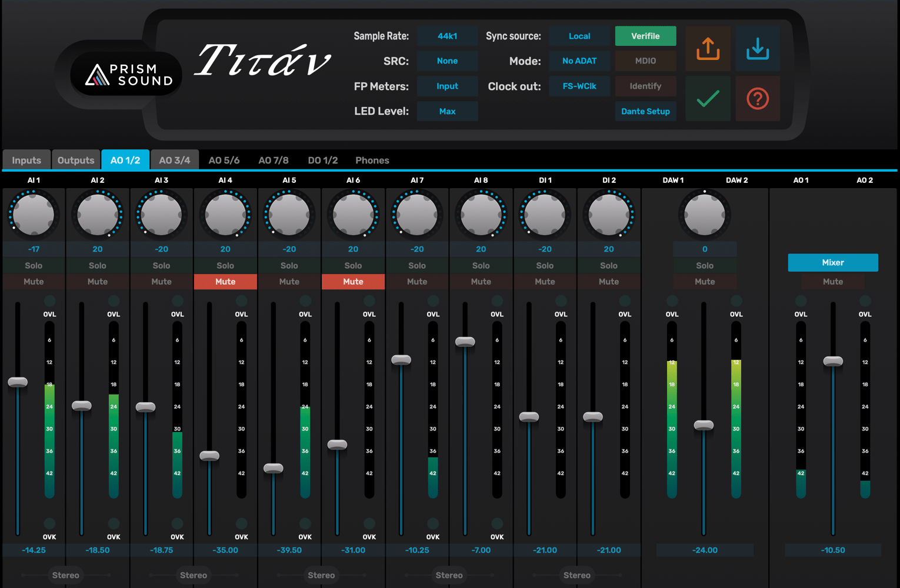Click the green checkmark icon

click(x=708, y=99)
